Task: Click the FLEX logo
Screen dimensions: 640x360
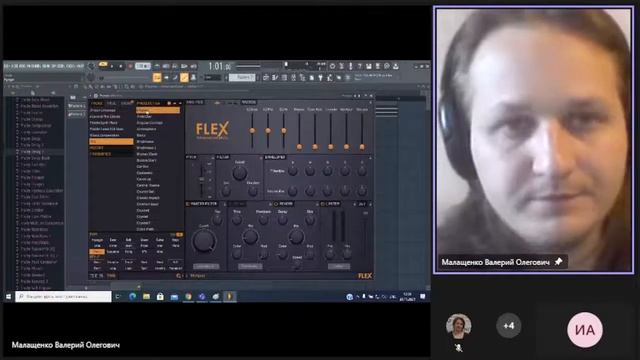Action: [x=212, y=130]
